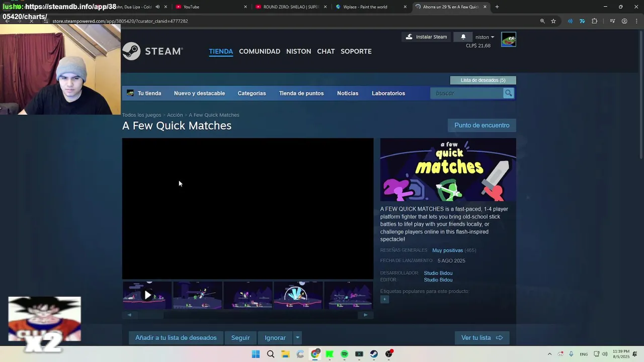Open OBS Studio from the taskbar
This screenshot has width=644, height=362.
389,354
